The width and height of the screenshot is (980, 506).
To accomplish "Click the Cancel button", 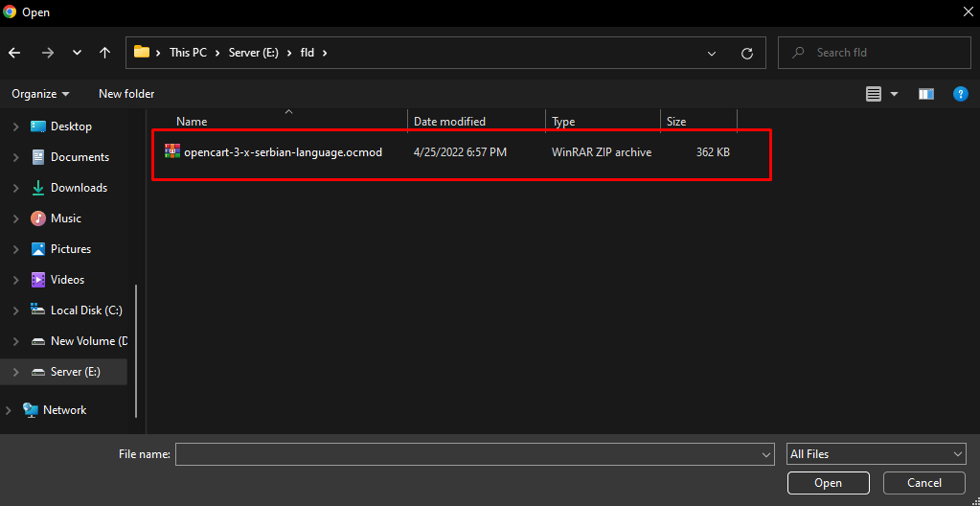I will (x=924, y=483).
